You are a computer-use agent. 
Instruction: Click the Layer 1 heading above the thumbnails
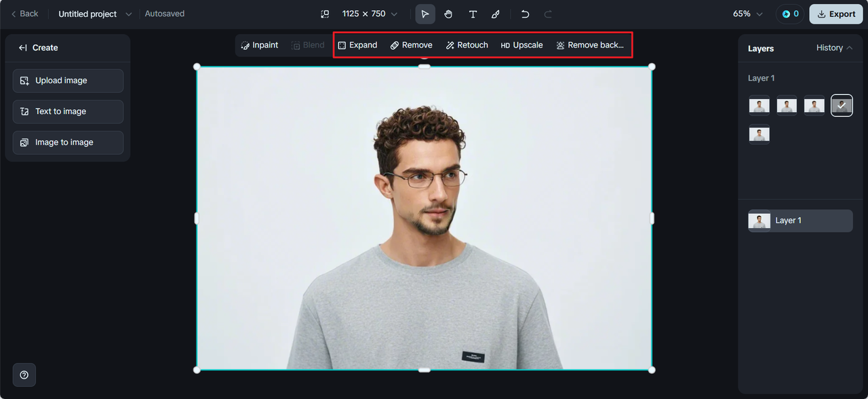pos(761,78)
